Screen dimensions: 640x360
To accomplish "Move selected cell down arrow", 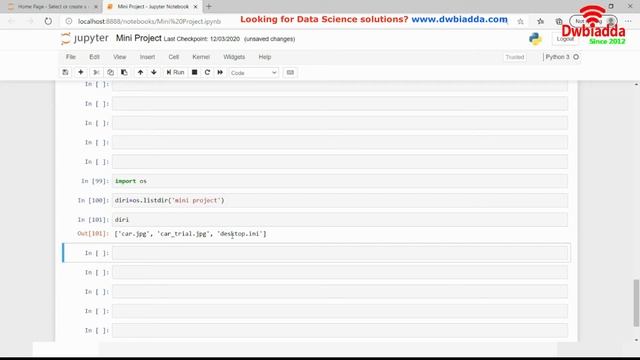I will point(154,72).
